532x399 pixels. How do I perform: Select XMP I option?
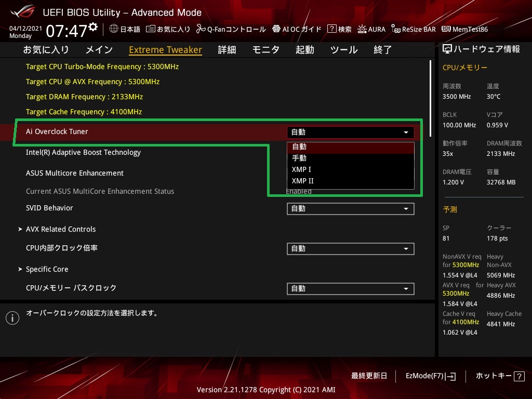pos(351,169)
